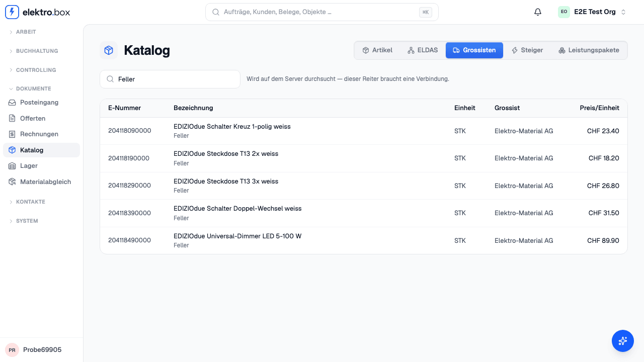Click the Rechnungen invoice icon
The width and height of the screenshot is (644, 362).
coord(12,134)
